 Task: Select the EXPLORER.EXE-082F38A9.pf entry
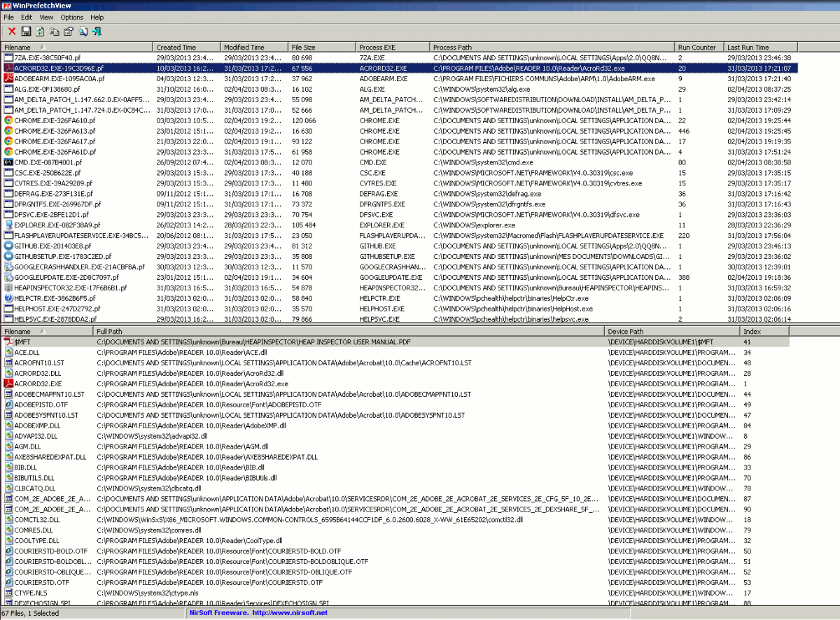click(x=48, y=225)
